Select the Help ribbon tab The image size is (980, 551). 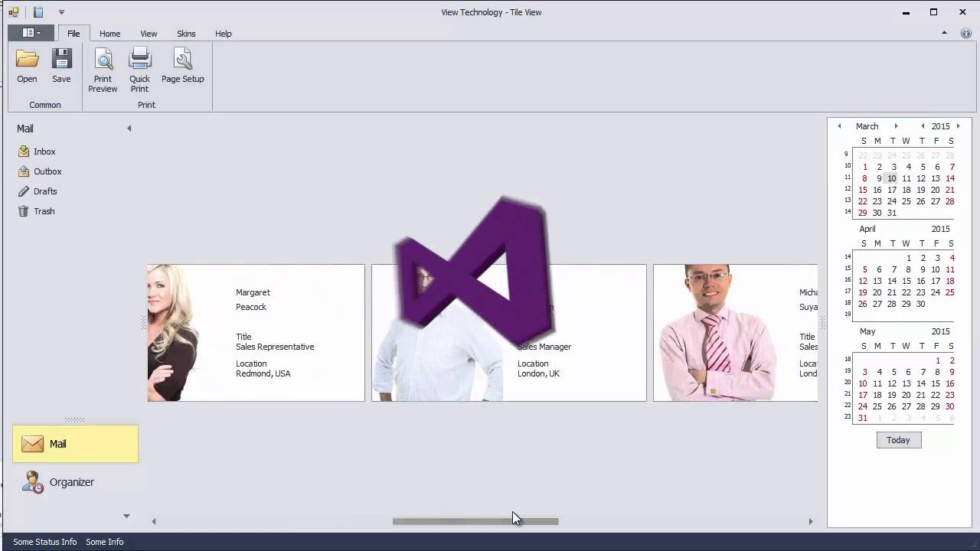point(223,34)
